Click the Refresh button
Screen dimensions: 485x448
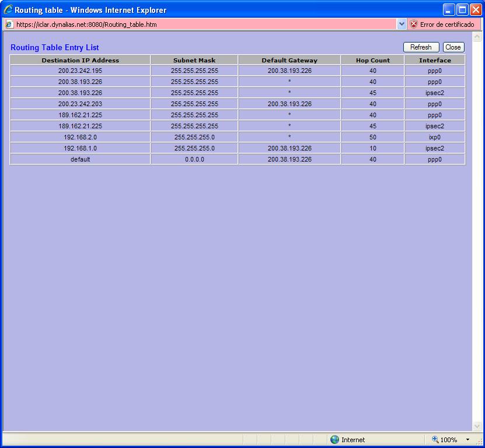(421, 47)
